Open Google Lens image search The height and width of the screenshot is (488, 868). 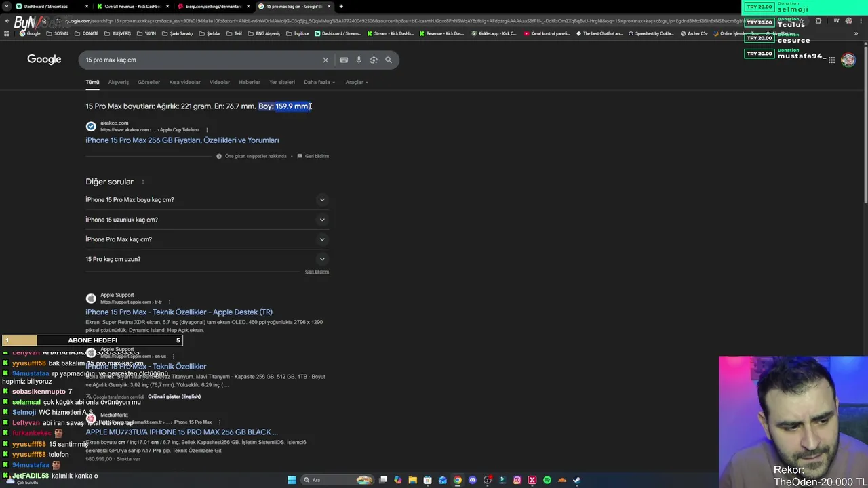pos(374,60)
